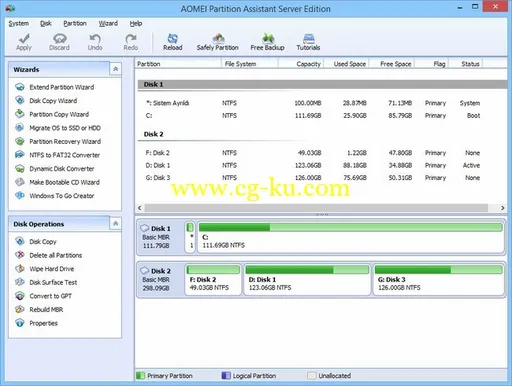Select G: Disk 3 block in disk map
This screenshot has height=386, width=512.
tap(438, 280)
